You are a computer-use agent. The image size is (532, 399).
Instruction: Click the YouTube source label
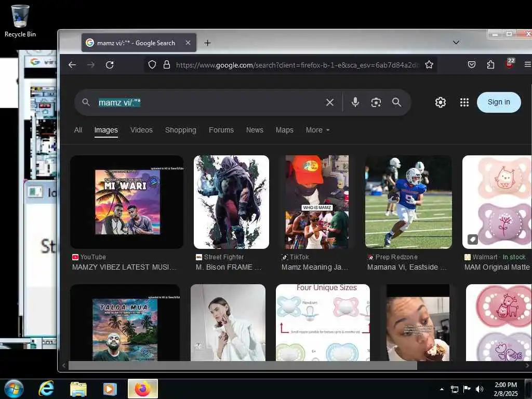(93, 257)
